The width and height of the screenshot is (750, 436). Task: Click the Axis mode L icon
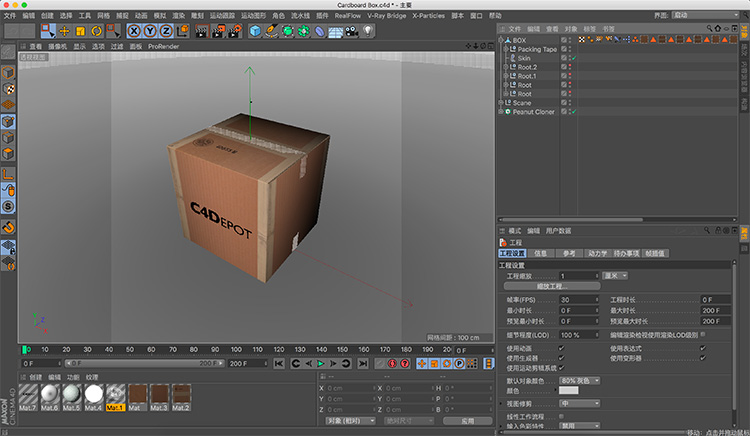pyautogui.click(x=8, y=174)
